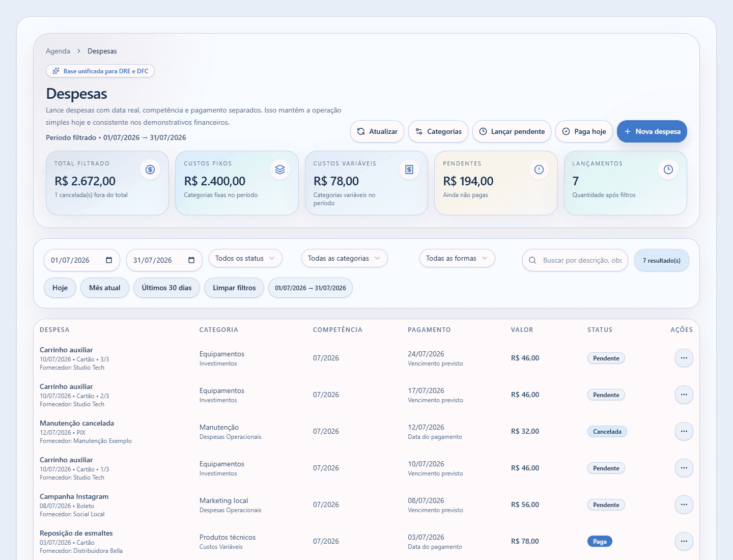Select the Últimos 30 dias quick filter
The image size is (733, 560).
[x=166, y=288]
